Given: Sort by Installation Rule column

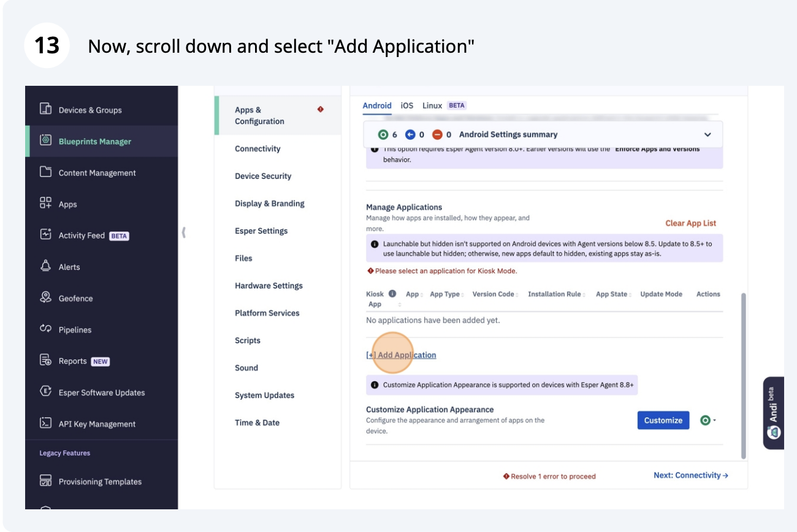Looking at the screenshot, I should point(557,294).
